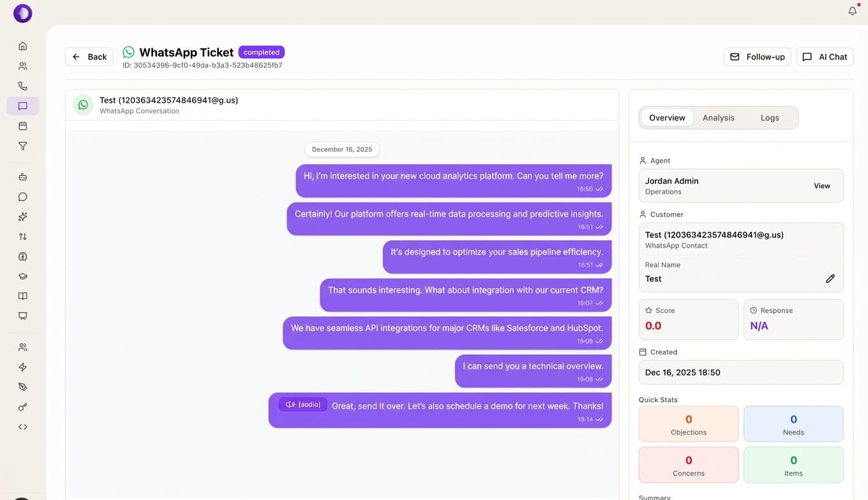The image size is (868, 500).
Task: Keep the Overview tab selected
Action: tap(666, 117)
